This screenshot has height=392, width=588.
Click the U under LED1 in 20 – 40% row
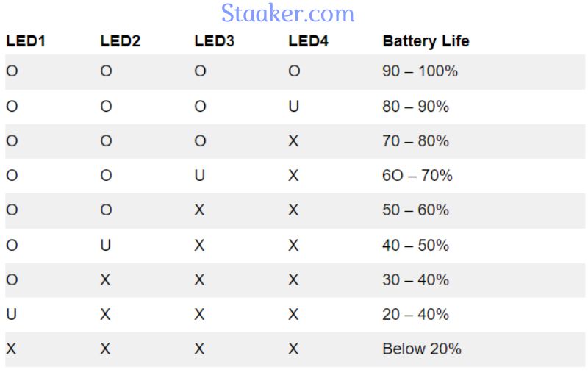pos(11,314)
